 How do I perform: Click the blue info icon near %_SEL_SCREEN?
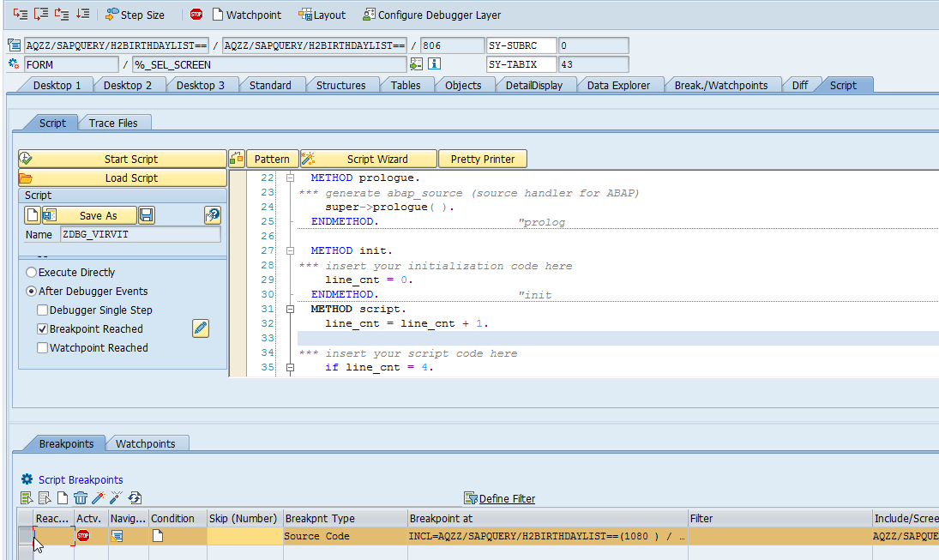pos(434,64)
